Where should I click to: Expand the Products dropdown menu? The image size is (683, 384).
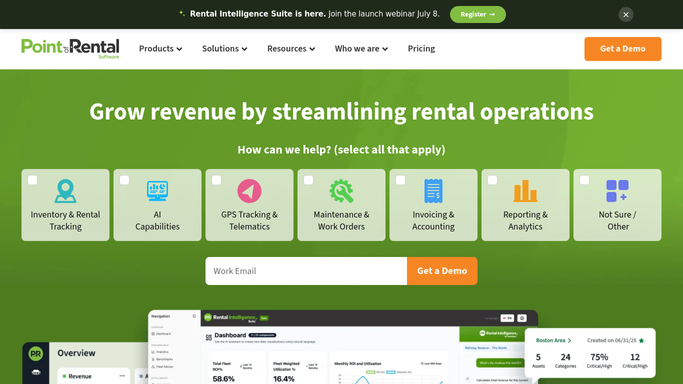click(160, 48)
